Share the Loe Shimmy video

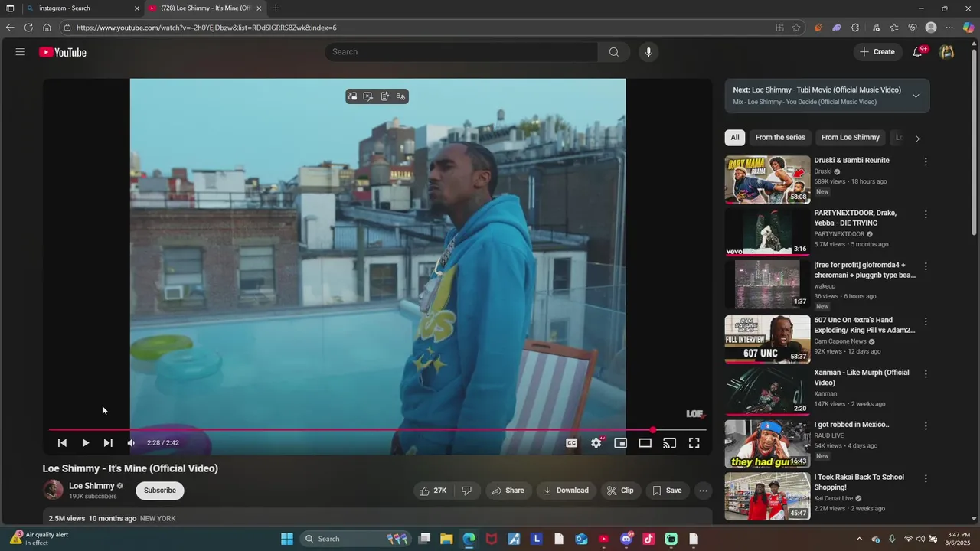508,491
